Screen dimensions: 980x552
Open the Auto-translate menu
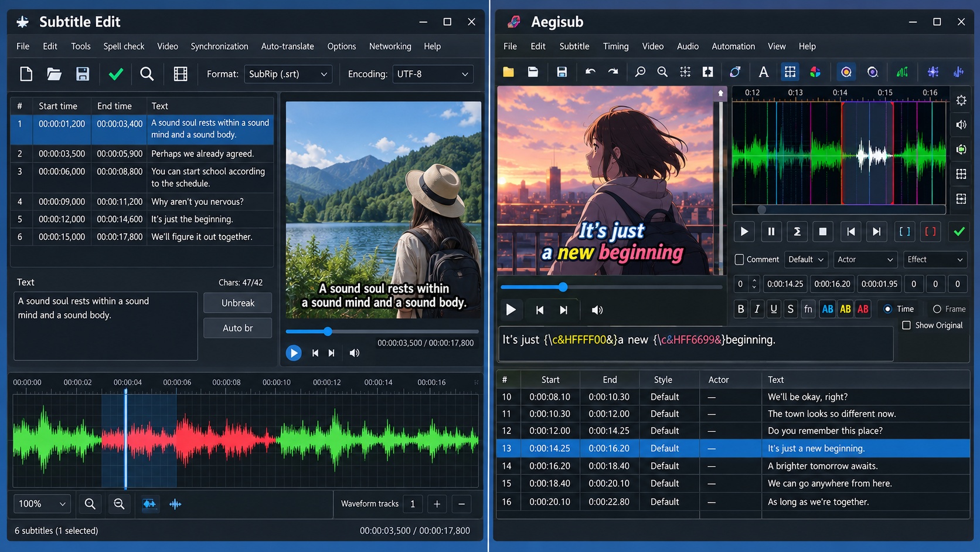287,46
